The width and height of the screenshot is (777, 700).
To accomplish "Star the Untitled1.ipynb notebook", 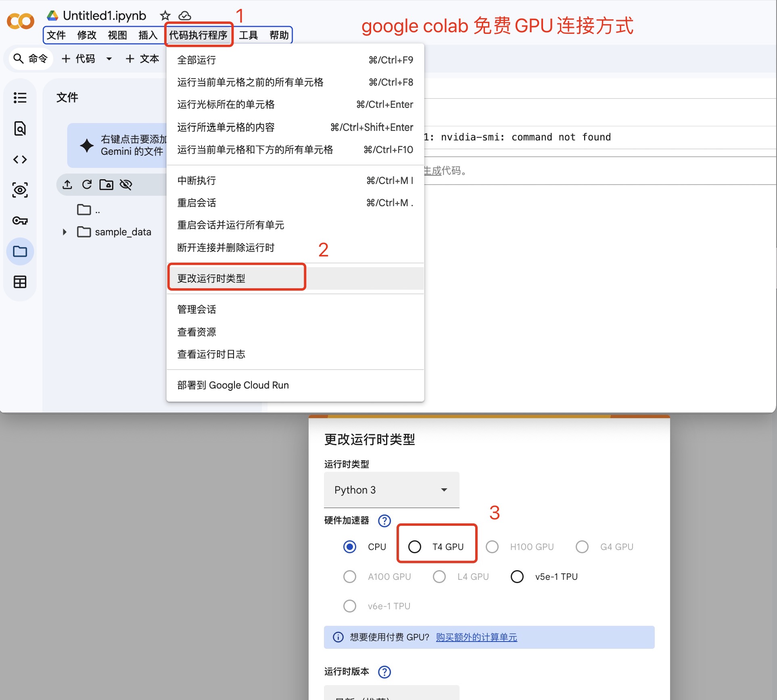I will pyautogui.click(x=165, y=16).
